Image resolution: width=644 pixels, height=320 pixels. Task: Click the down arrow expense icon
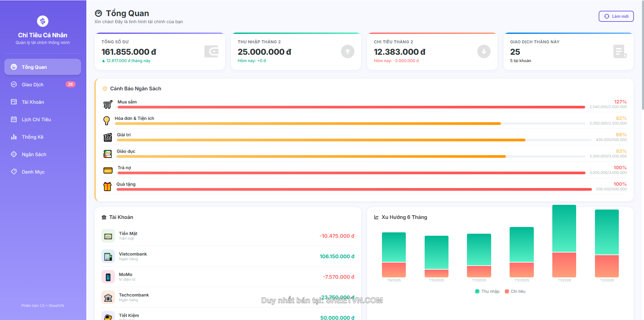(483, 51)
